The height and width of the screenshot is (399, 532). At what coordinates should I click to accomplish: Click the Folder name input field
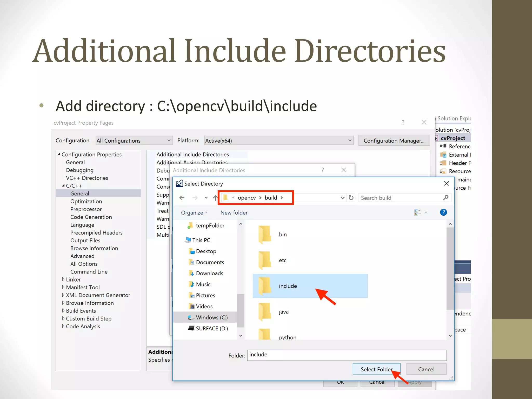(347, 355)
